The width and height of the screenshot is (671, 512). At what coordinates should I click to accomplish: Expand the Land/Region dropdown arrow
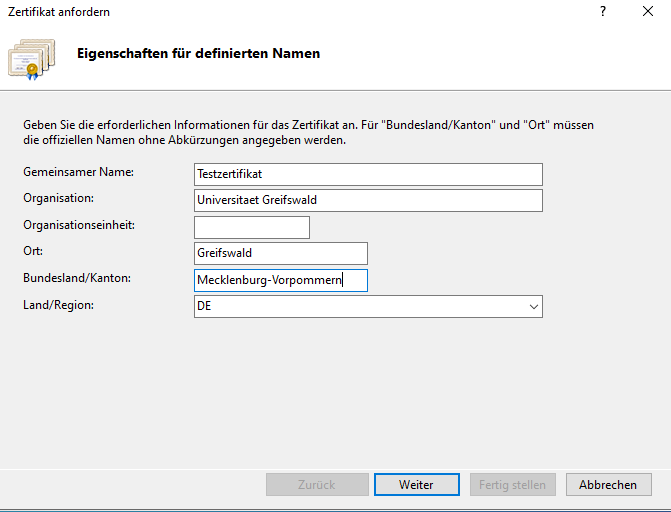point(533,307)
